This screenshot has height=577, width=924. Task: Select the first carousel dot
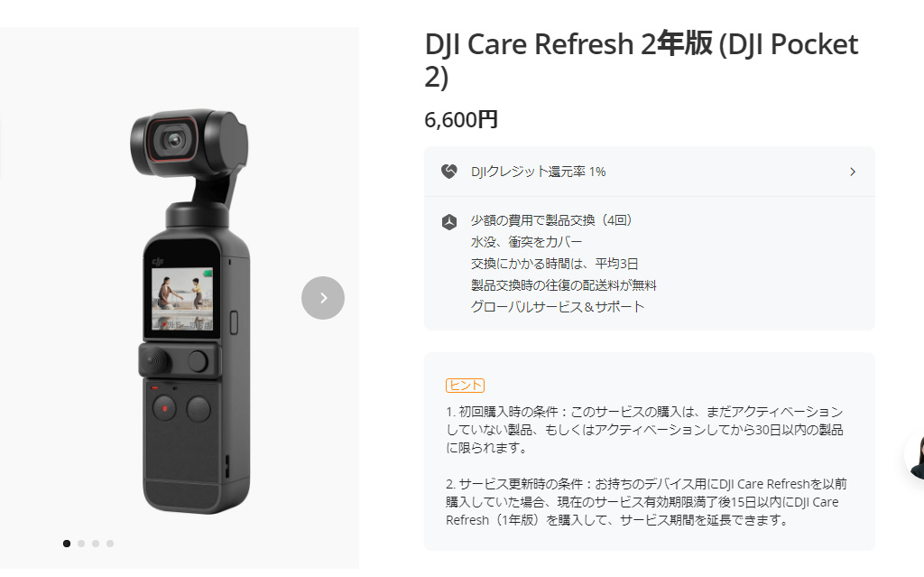(x=67, y=544)
